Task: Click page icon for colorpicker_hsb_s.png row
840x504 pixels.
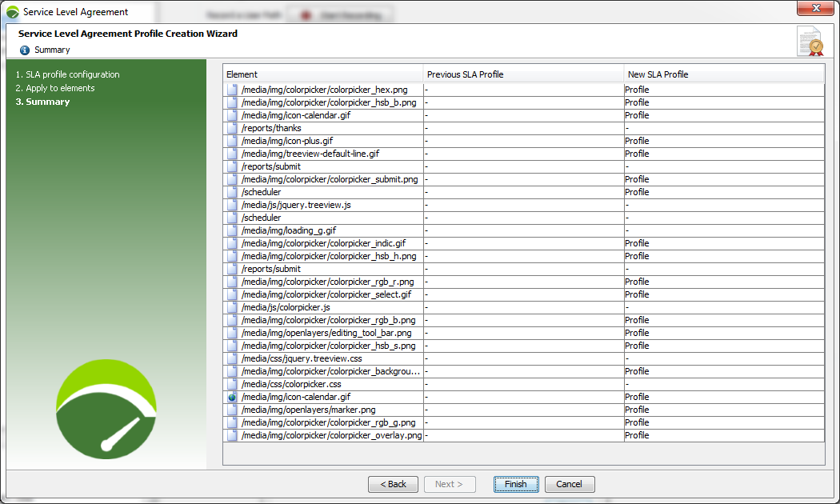Action: (x=232, y=346)
